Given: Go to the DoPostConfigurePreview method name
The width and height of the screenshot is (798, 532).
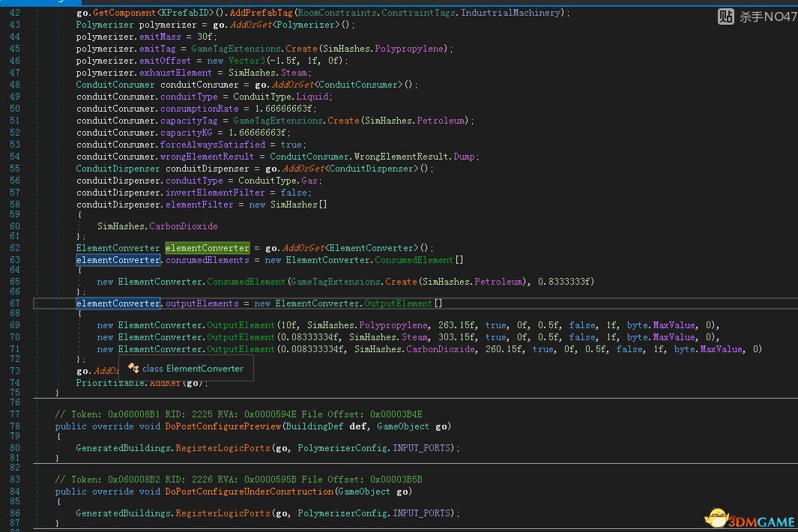Looking at the screenshot, I should click(x=223, y=426).
